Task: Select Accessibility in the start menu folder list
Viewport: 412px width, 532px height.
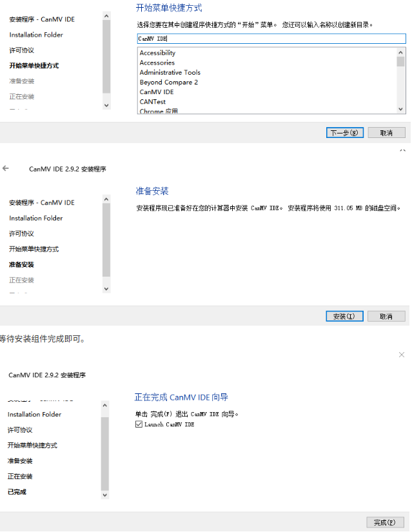Action: point(157,53)
